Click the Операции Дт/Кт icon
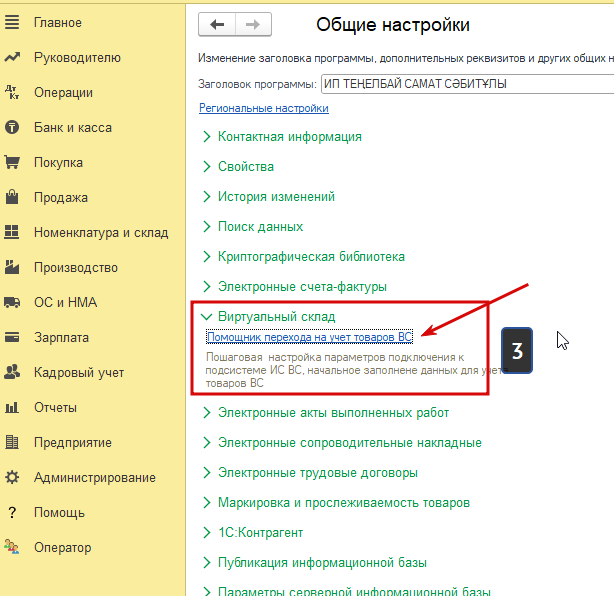 tap(12, 92)
